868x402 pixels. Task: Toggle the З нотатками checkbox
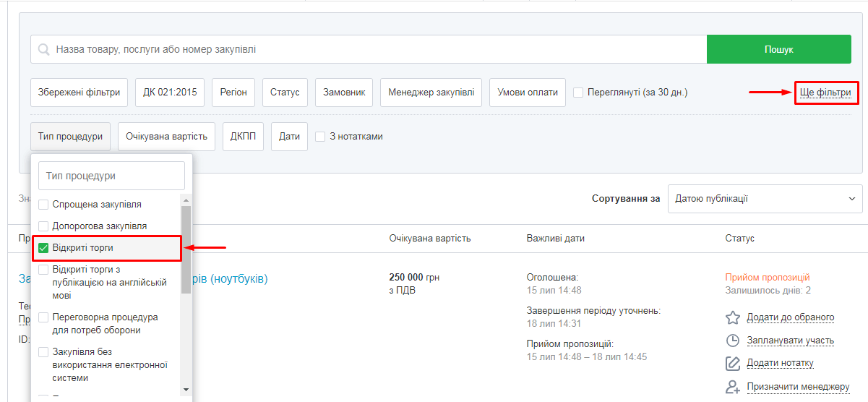[320, 137]
